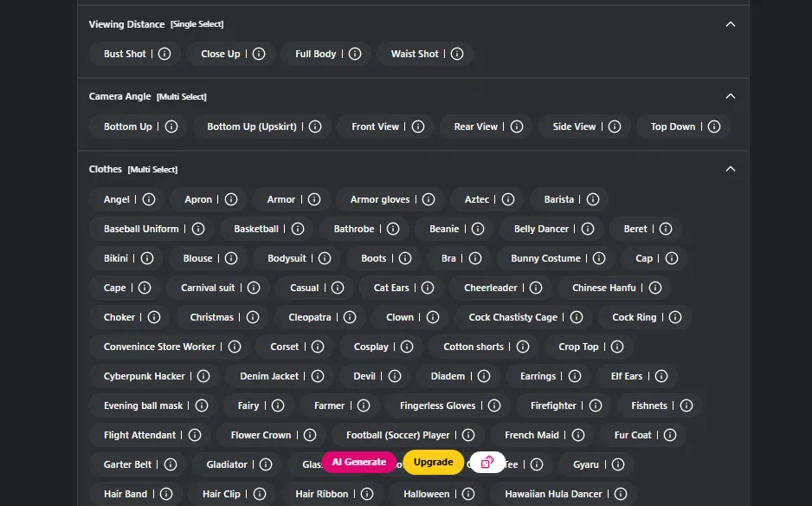This screenshot has width=812, height=506.
Task: Click info icon next to Armor gloves
Action: (x=429, y=199)
